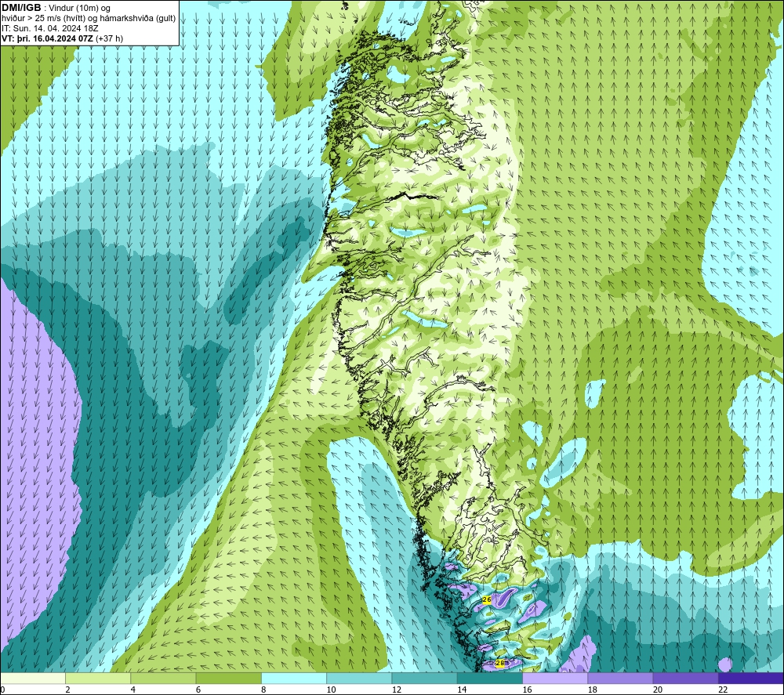Image resolution: width=784 pixels, height=695 pixels.
Task: Click the 0–2 m/s legend color
Action: click(x=32, y=678)
